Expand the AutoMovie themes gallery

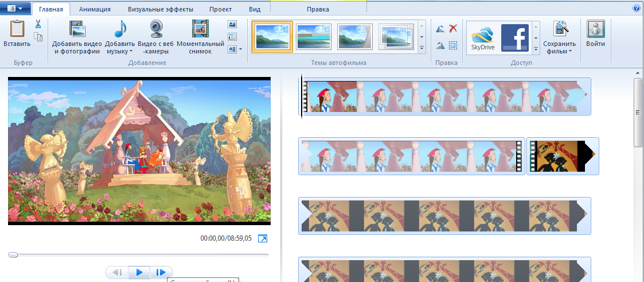coord(422,50)
